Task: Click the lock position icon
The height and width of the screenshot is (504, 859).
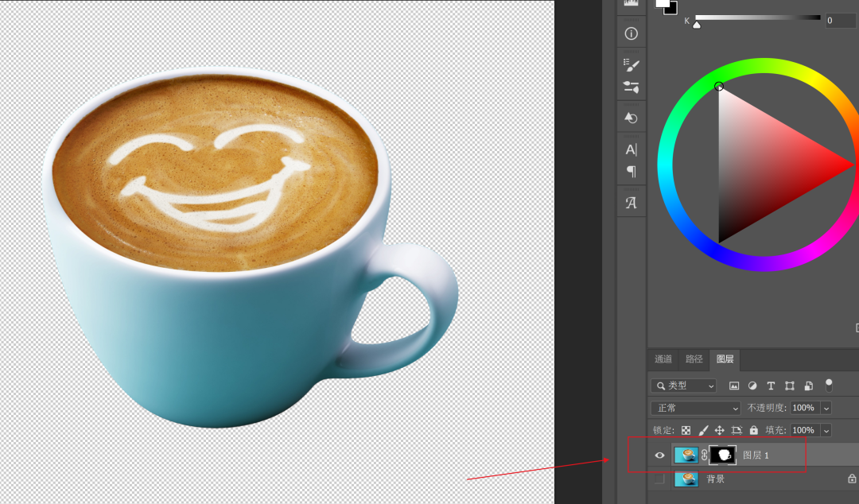Action: (720, 430)
